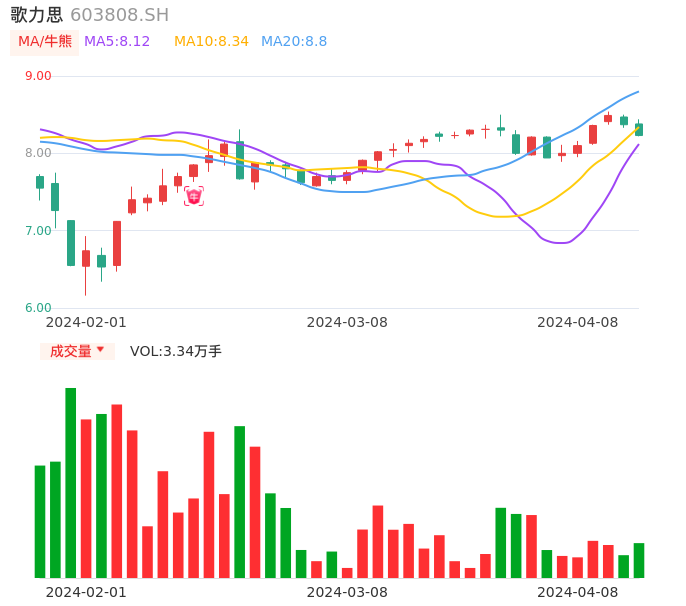Click the 2024-04-08 date under the candlestick chart

point(578,322)
